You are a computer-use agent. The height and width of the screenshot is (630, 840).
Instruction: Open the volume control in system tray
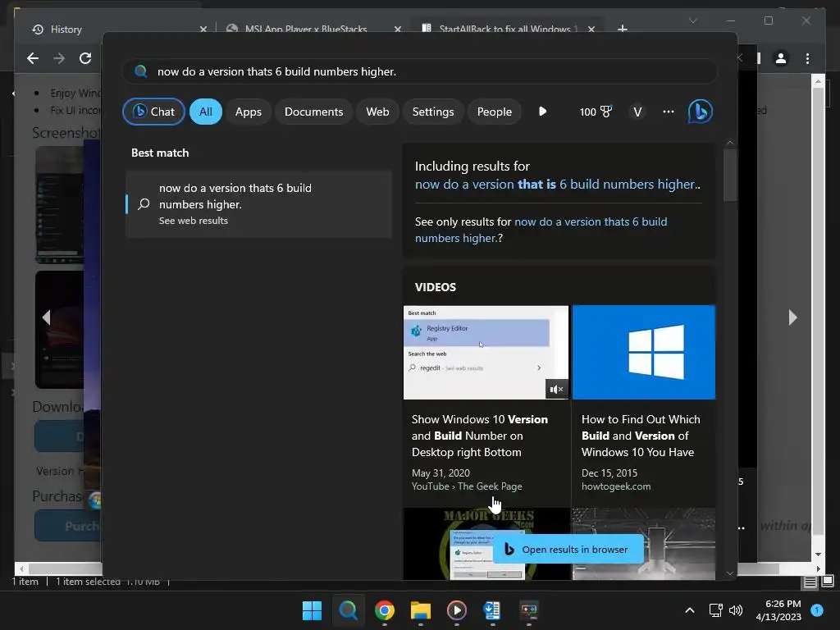point(736,610)
